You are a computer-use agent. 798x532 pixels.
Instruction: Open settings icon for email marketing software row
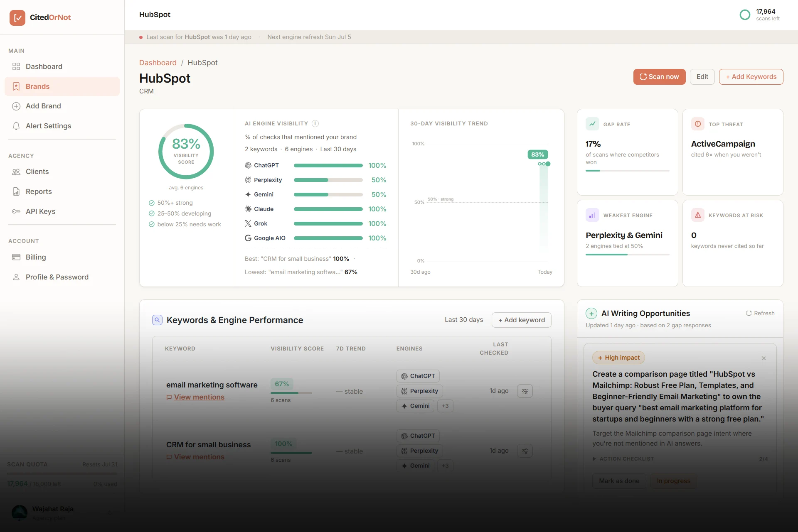[x=525, y=391]
